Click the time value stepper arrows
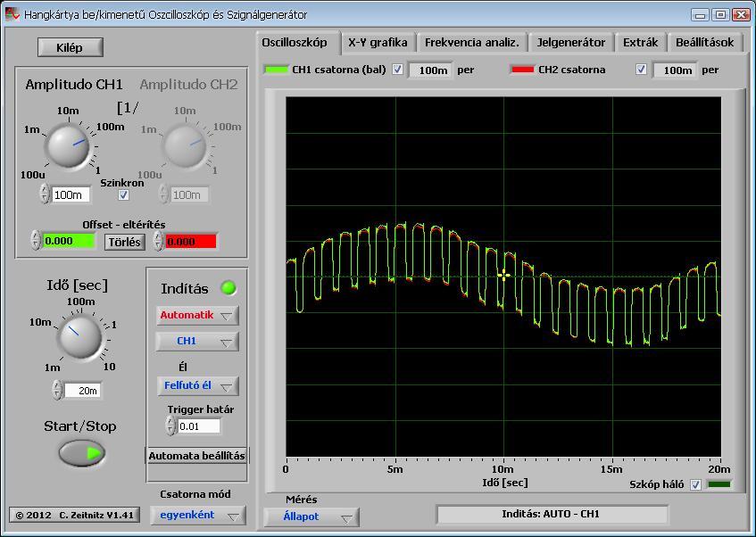The image size is (756, 537). coord(57,390)
